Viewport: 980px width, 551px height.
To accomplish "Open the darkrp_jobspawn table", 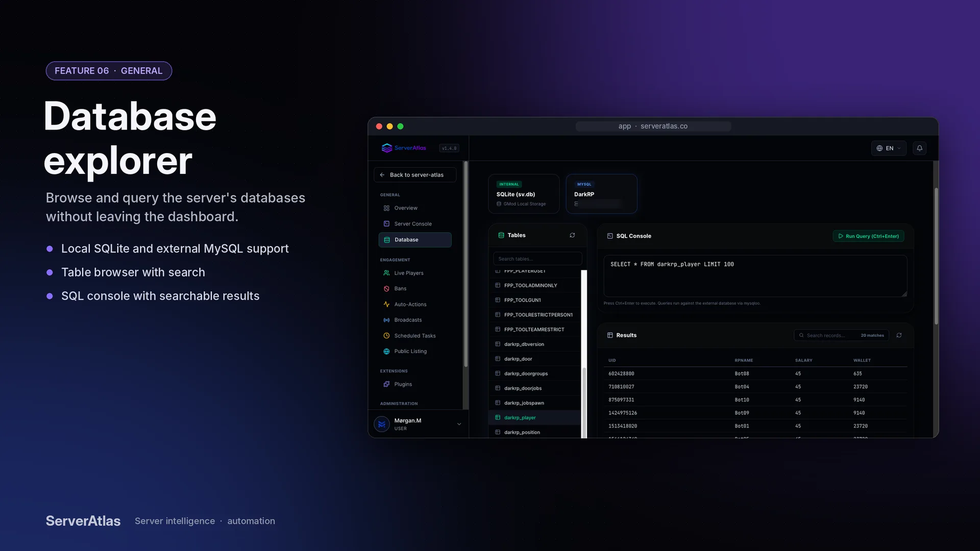I will [x=534, y=403].
